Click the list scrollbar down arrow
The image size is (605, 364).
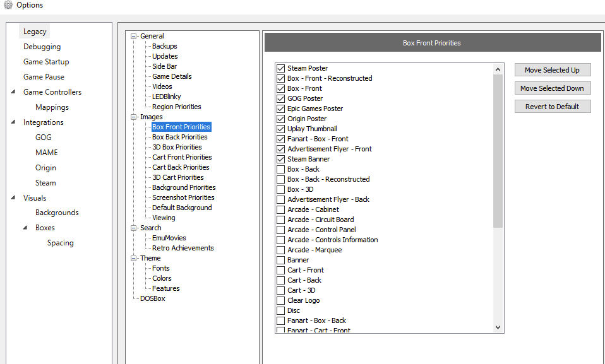[x=498, y=327]
